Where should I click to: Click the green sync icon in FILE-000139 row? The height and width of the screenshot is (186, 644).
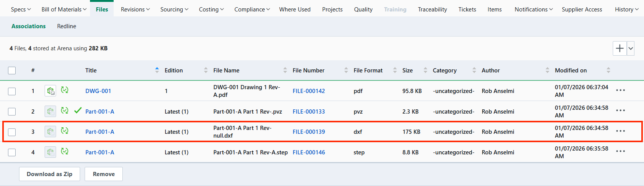(x=65, y=131)
